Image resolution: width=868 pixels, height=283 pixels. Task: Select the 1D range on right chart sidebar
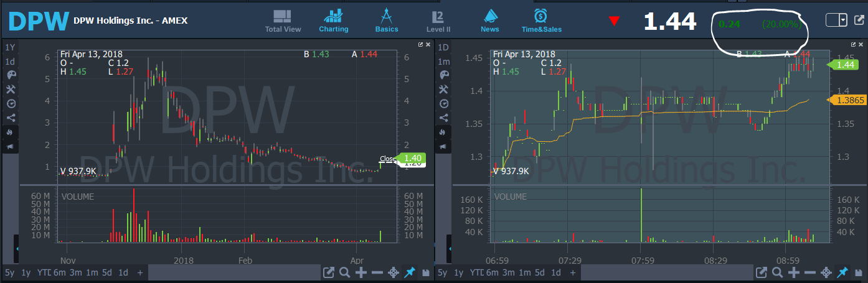click(x=444, y=47)
